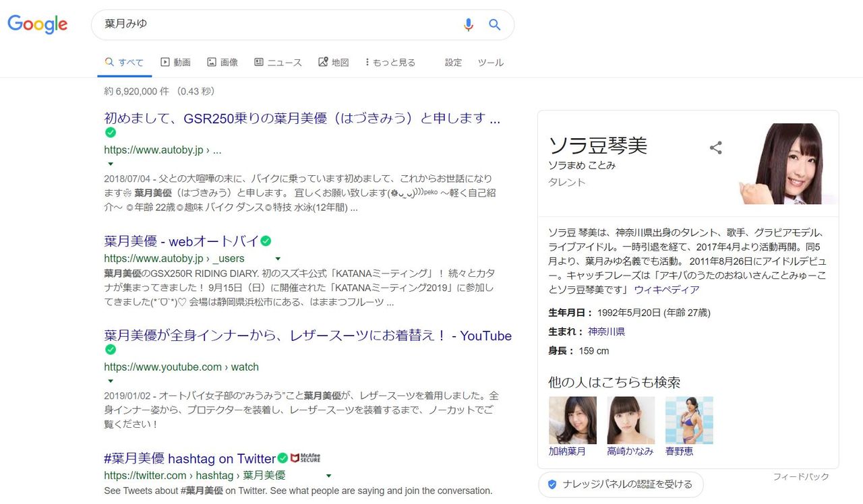Screen dimensions: 863x504
Task: Open 春野恵 thumbnail
Action: [689, 420]
